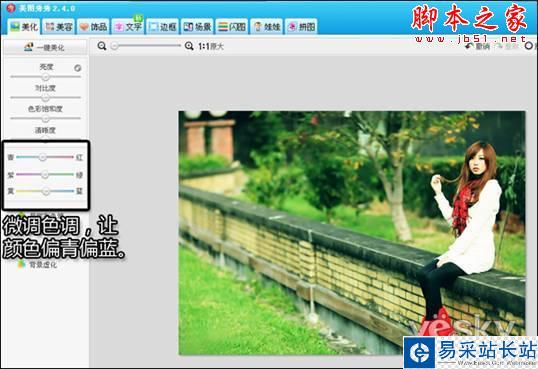Open the 闪图 animated image tab

click(x=232, y=26)
